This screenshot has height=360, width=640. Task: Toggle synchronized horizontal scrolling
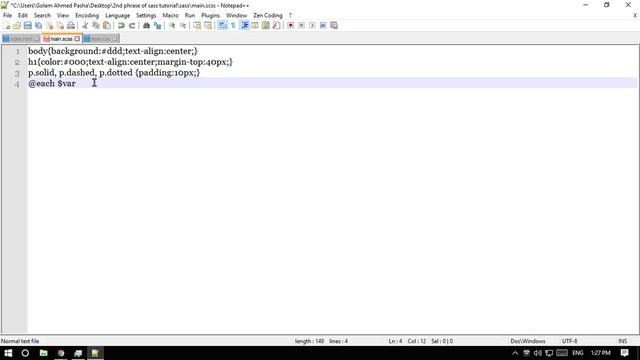point(208,25)
